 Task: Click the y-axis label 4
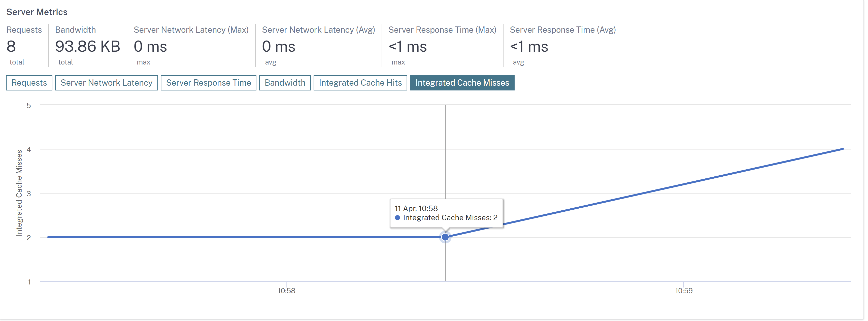(29, 149)
